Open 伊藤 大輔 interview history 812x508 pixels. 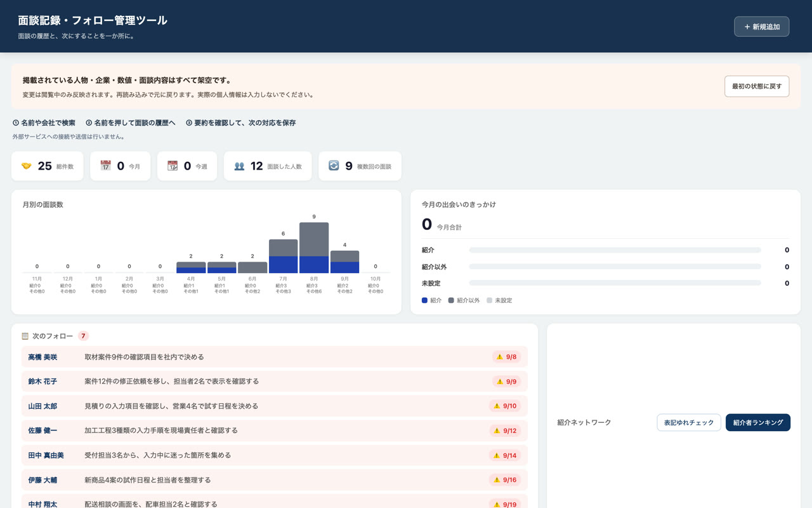[x=43, y=480]
